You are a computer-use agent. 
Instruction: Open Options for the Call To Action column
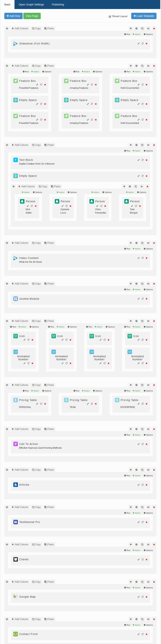click(x=148, y=435)
